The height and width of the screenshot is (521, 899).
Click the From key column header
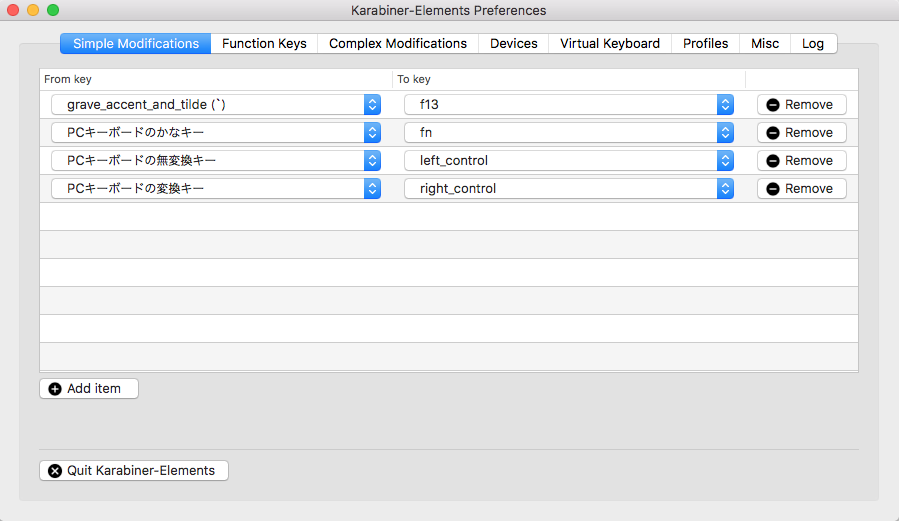click(x=216, y=79)
